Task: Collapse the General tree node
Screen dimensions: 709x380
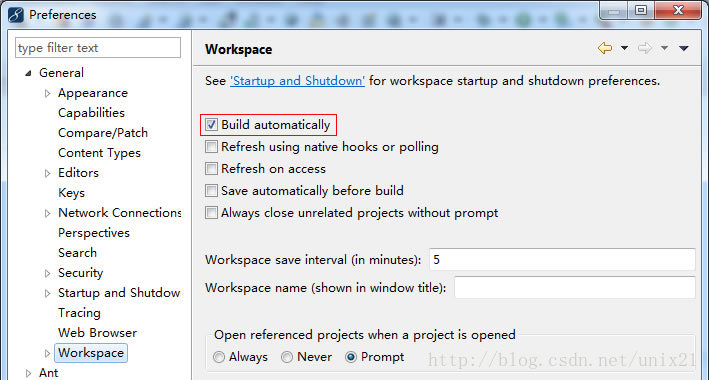Action: [28, 73]
